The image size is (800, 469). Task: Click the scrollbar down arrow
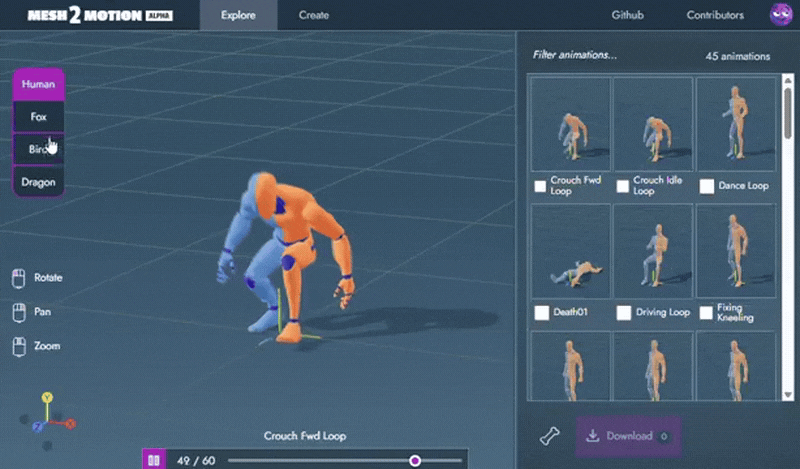[x=788, y=395]
